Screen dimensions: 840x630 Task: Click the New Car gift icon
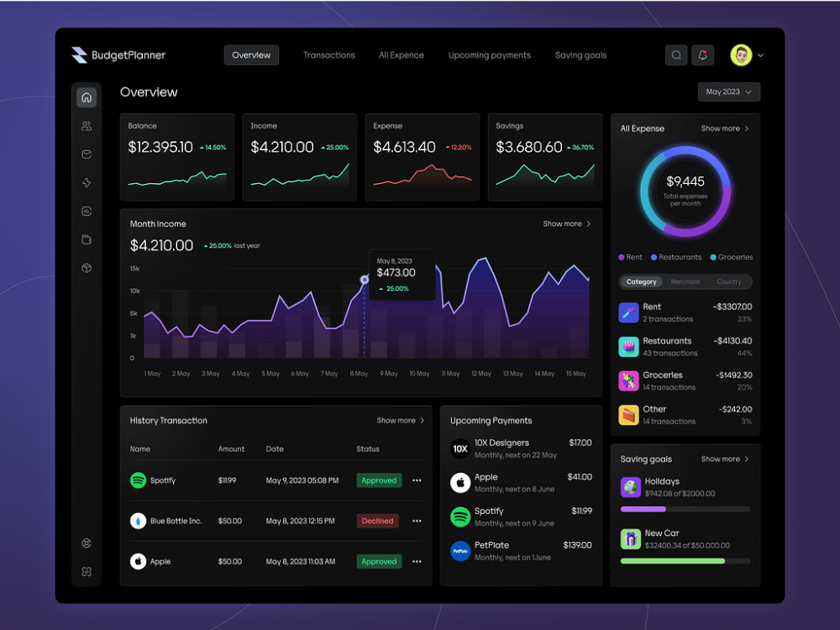pyautogui.click(x=631, y=539)
